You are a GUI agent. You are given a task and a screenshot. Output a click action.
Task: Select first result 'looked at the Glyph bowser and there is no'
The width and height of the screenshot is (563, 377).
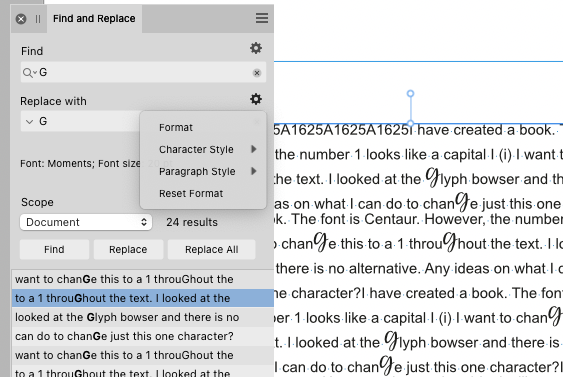[143, 317]
